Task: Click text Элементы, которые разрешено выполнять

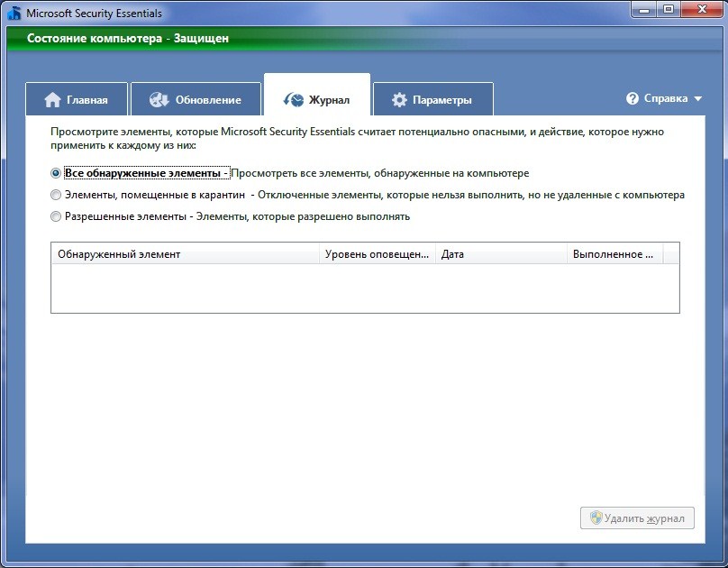Action: 303,216
